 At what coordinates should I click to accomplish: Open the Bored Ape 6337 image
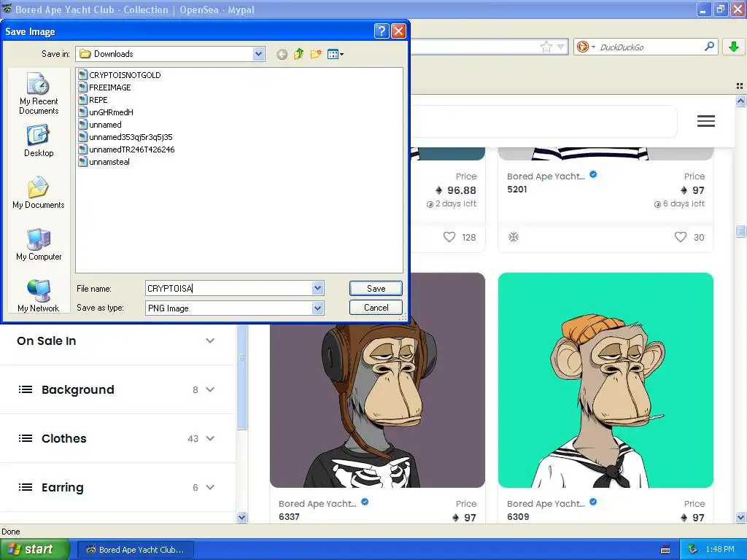point(377,380)
